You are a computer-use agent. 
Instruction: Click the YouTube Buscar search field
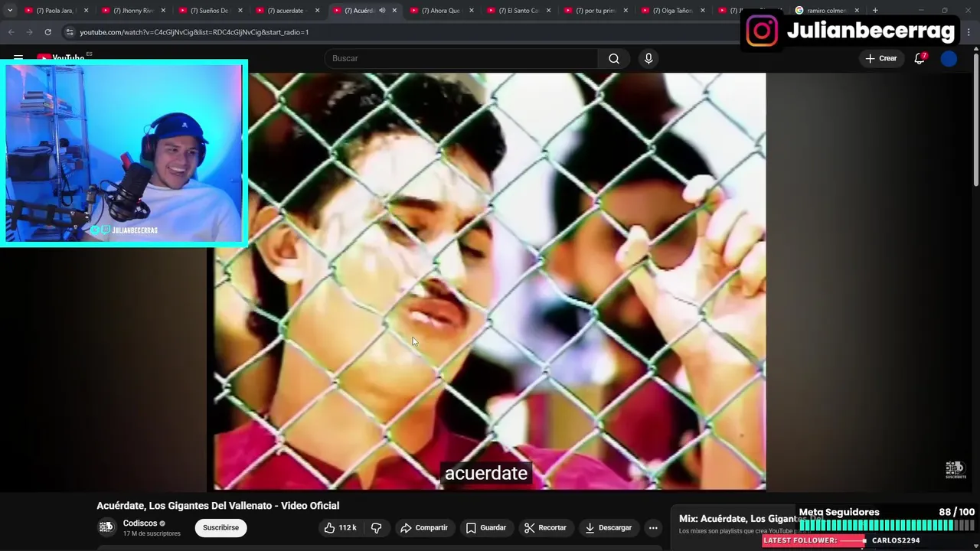(x=462, y=58)
